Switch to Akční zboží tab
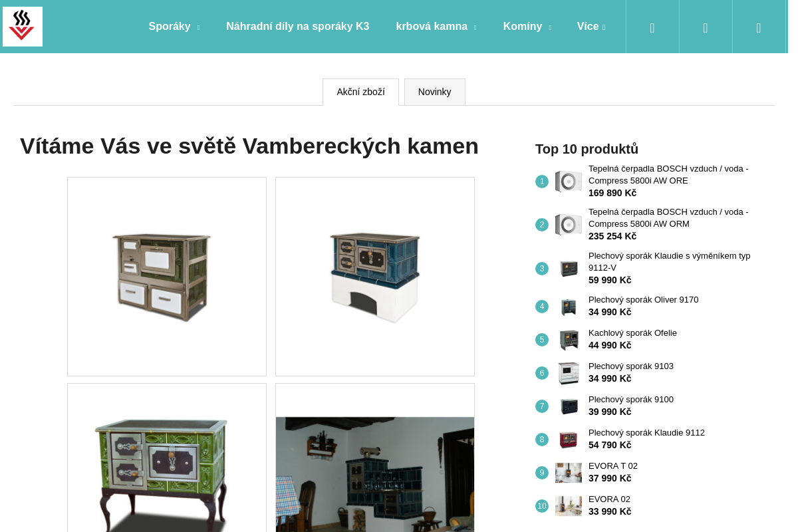The width and height of the screenshot is (798, 532). (x=360, y=92)
